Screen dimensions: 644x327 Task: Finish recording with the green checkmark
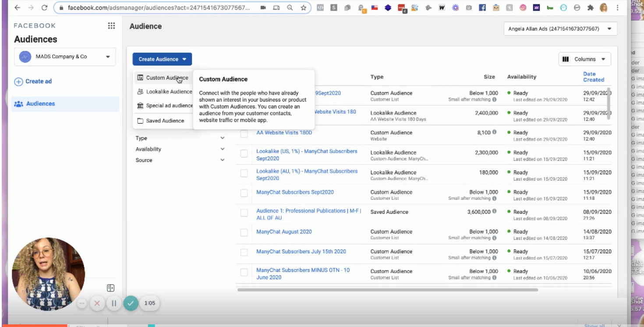click(x=131, y=303)
